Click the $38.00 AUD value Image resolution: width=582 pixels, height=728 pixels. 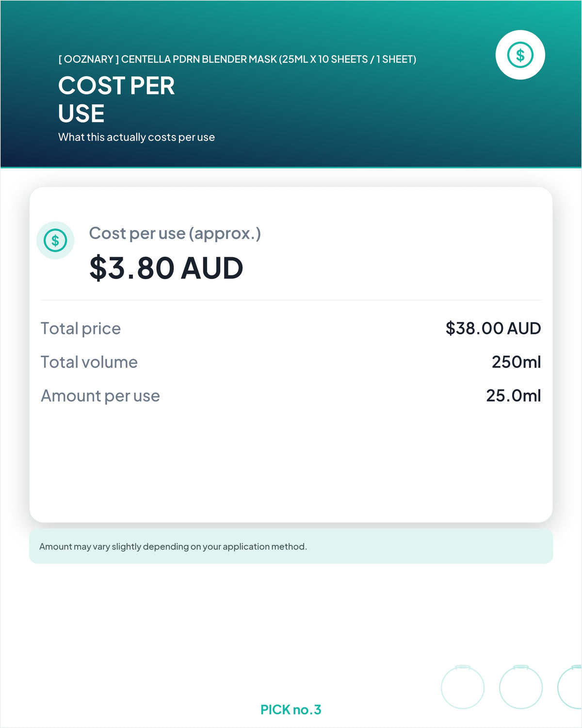click(493, 329)
